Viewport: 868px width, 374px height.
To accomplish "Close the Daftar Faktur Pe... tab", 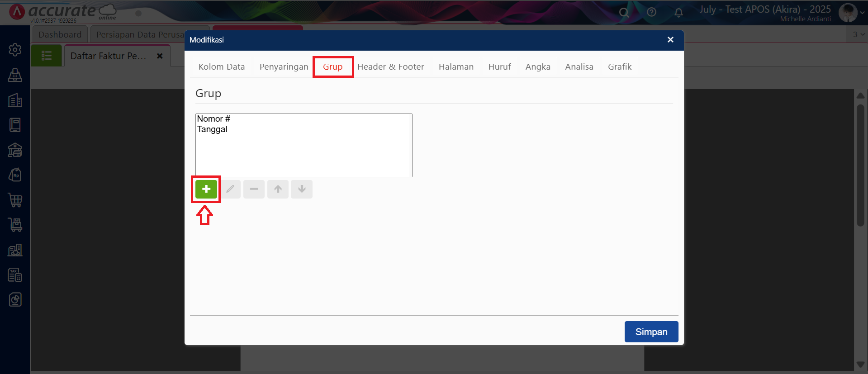I will 160,56.
